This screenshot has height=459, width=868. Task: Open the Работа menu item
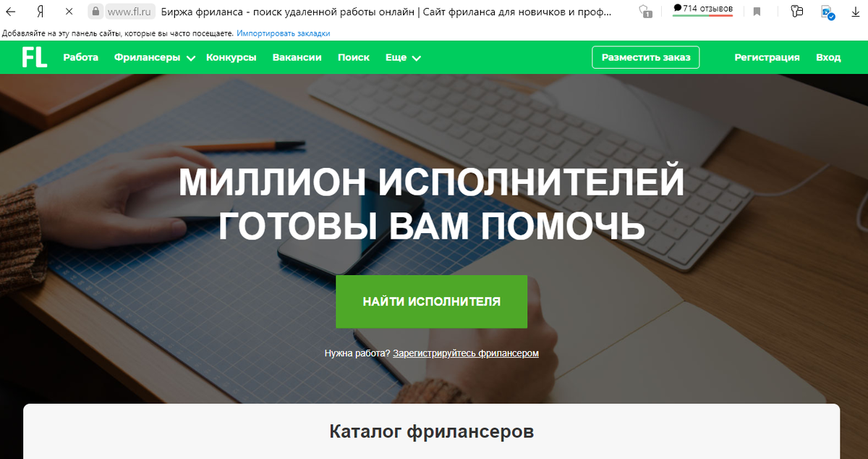(81, 57)
